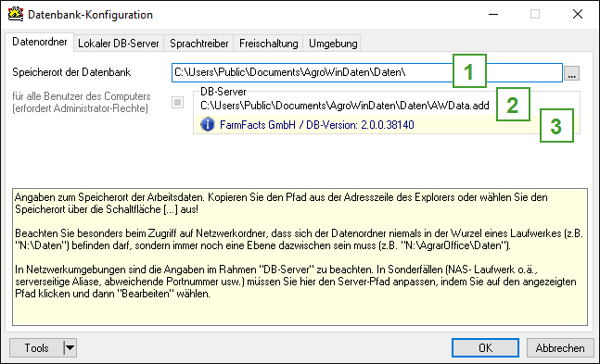Click the 'DB-Server' group label

coord(223,92)
